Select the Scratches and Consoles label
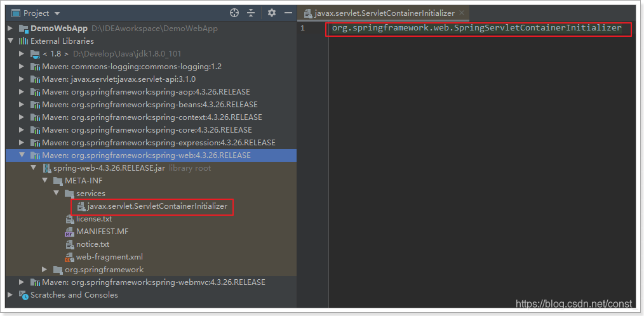Image resolution: width=644 pixels, height=316 pixels. tap(74, 295)
